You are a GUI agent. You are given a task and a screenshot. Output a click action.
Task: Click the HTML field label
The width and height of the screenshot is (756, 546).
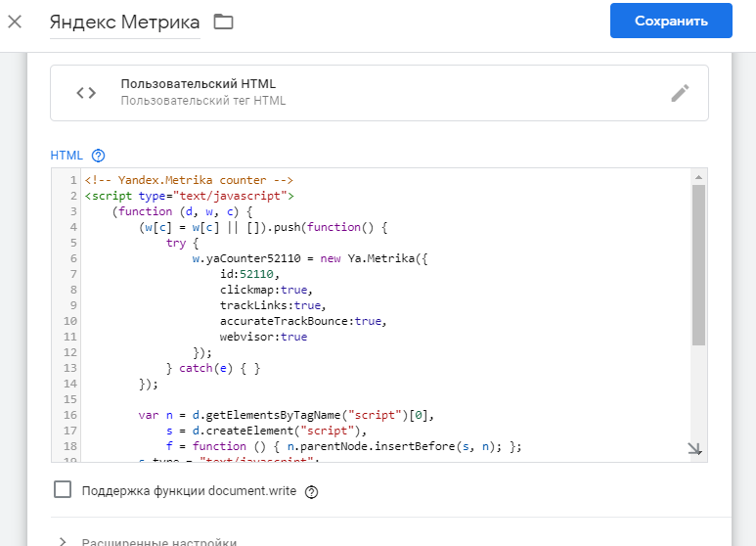click(67, 156)
